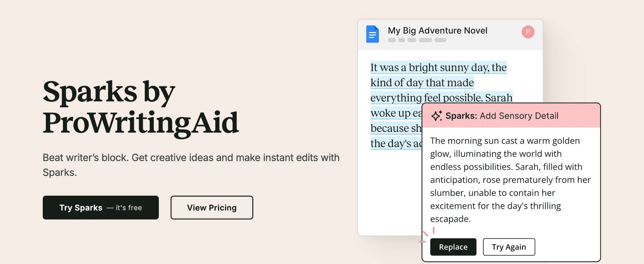Viewport: 644px width, 264px height.
Task: Click the line "everything feel possible. Sarah"
Action: click(x=441, y=98)
